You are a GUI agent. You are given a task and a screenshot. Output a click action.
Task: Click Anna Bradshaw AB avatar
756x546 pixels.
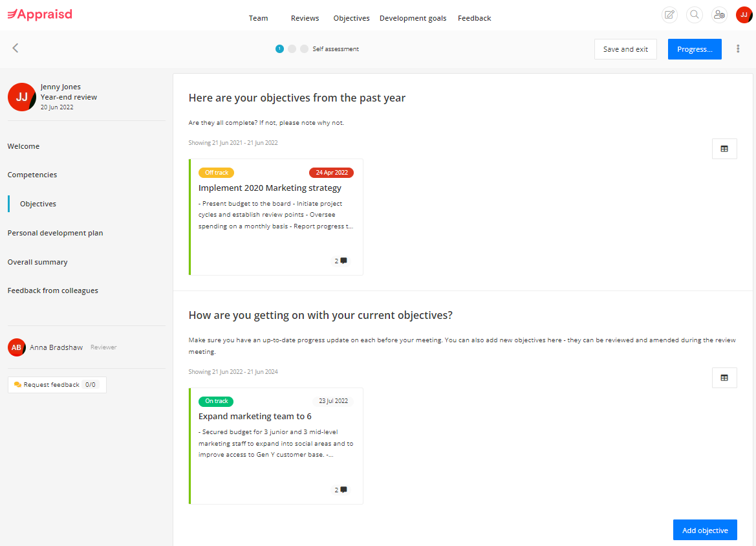point(16,347)
